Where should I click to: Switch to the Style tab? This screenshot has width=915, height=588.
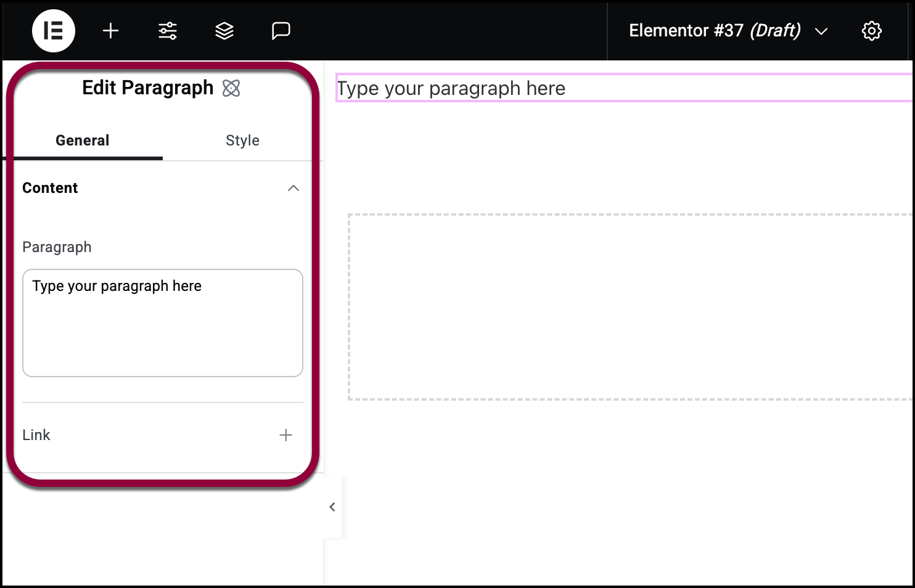coord(242,141)
